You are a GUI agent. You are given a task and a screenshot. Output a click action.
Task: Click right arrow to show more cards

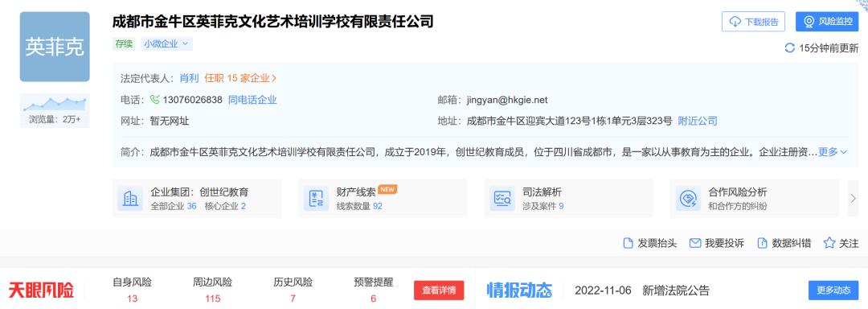853,198
